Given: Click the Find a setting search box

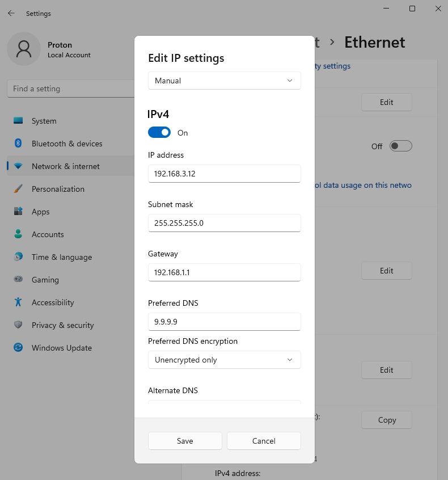Looking at the screenshot, I should 71,89.
